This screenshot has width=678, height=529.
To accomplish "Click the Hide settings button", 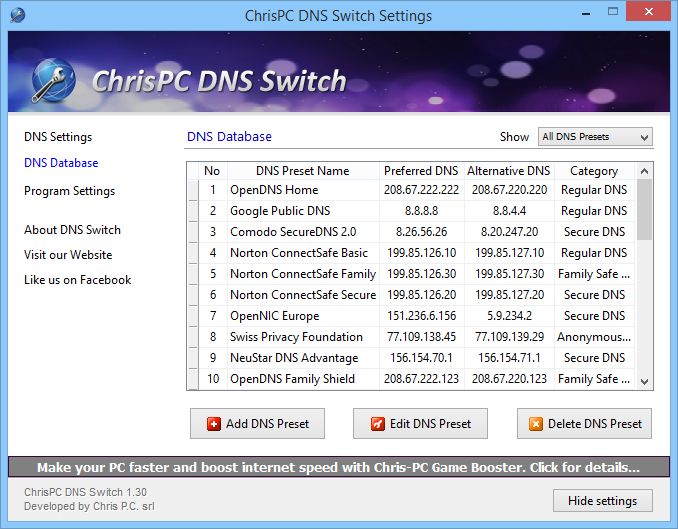I will [x=603, y=500].
